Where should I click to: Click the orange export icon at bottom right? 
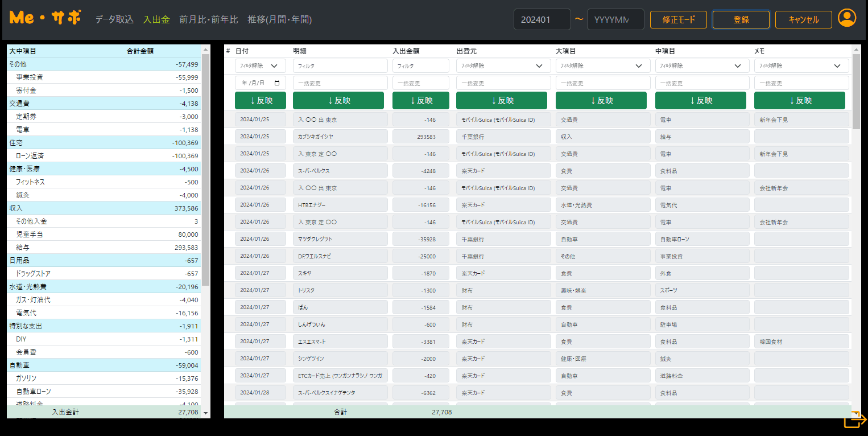[854, 420]
